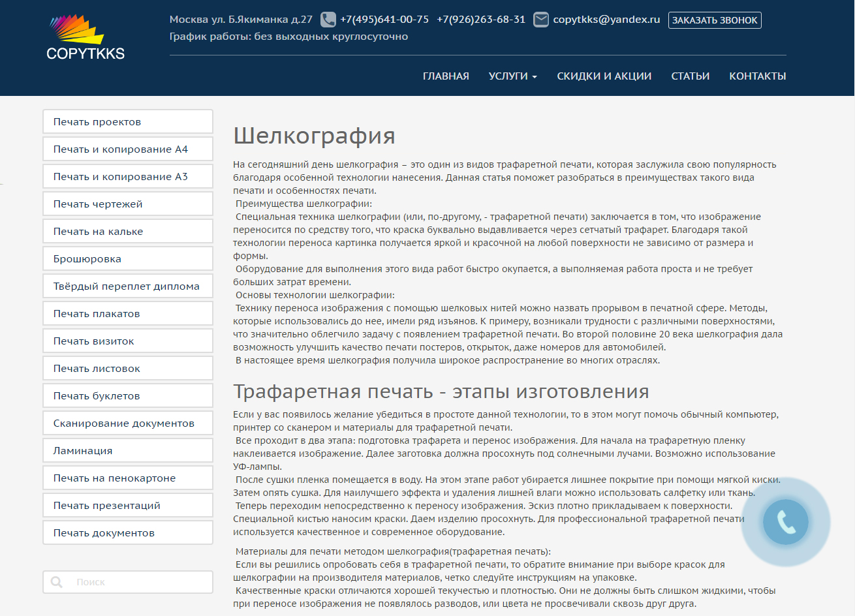Go to Сканирование документов
The height and width of the screenshot is (616, 855).
(x=128, y=423)
